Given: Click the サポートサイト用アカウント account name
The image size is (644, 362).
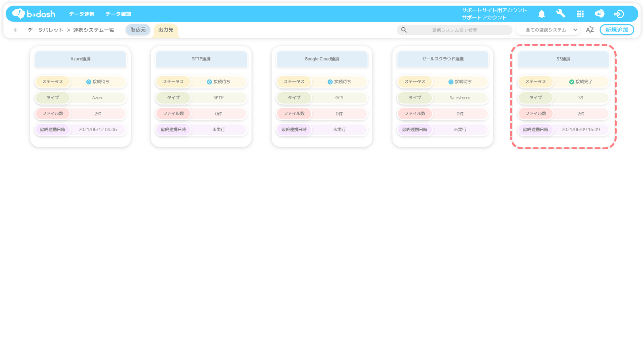Looking at the screenshot, I should pyautogui.click(x=494, y=10).
